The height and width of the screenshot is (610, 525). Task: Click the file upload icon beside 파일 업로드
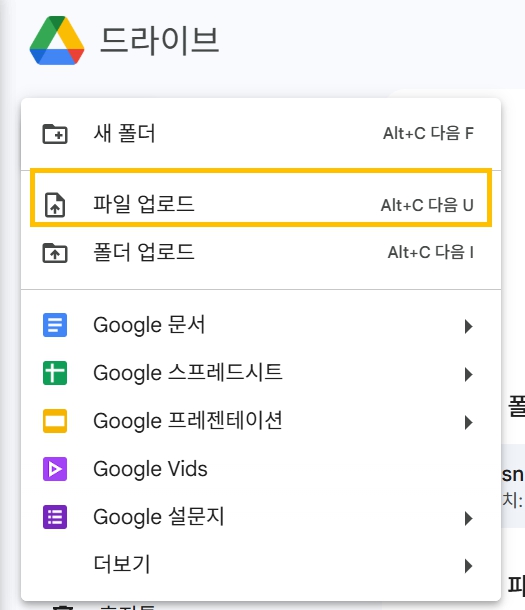55,205
